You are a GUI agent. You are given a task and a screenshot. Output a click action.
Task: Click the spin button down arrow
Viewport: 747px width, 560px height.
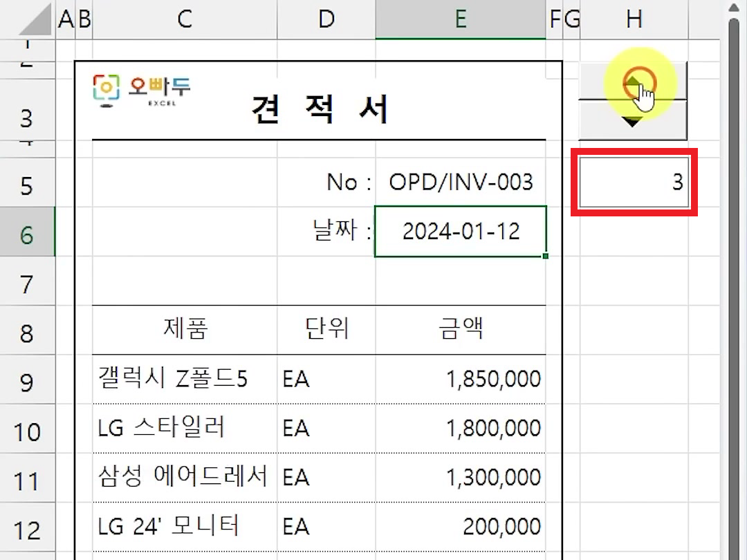[x=633, y=120]
